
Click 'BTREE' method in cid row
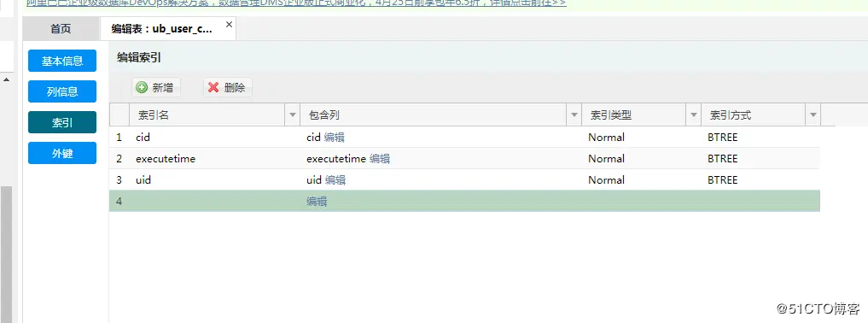(722, 138)
